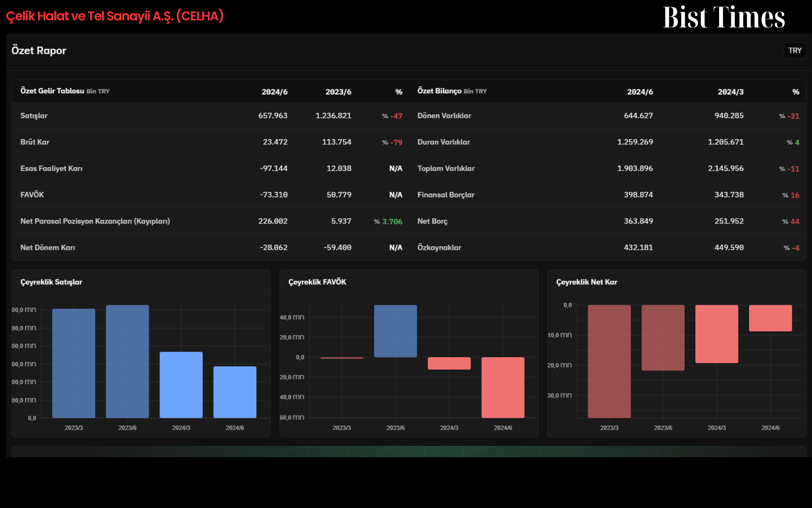Viewport: 812px width, 508px height.
Task: Select percentage change 3.706
Action: 392,221
